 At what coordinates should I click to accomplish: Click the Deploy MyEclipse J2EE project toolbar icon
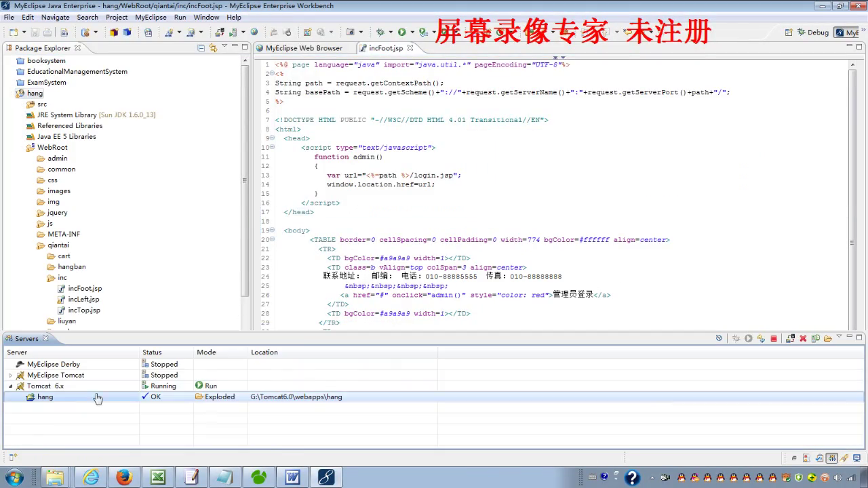pyautogui.click(x=220, y=32)
